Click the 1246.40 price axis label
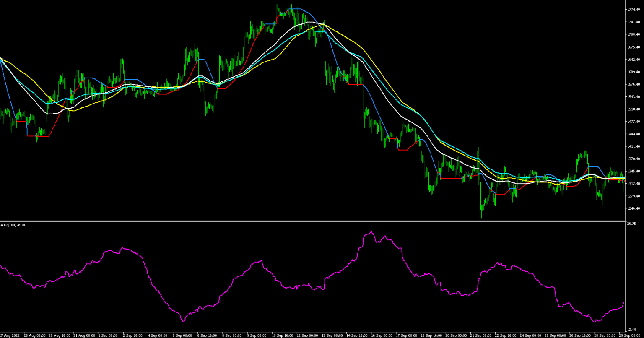 633,208
